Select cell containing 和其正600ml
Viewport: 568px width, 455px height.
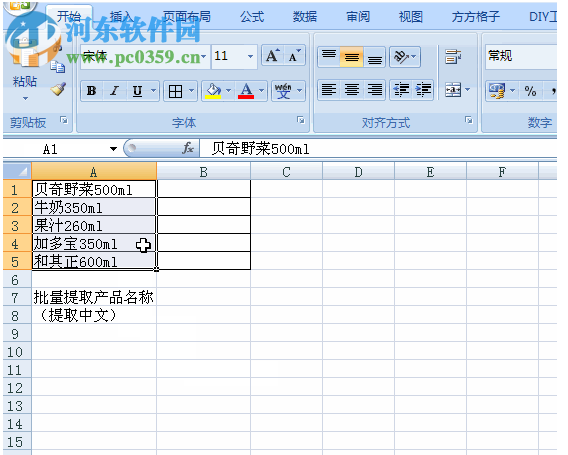pos(94,262)
